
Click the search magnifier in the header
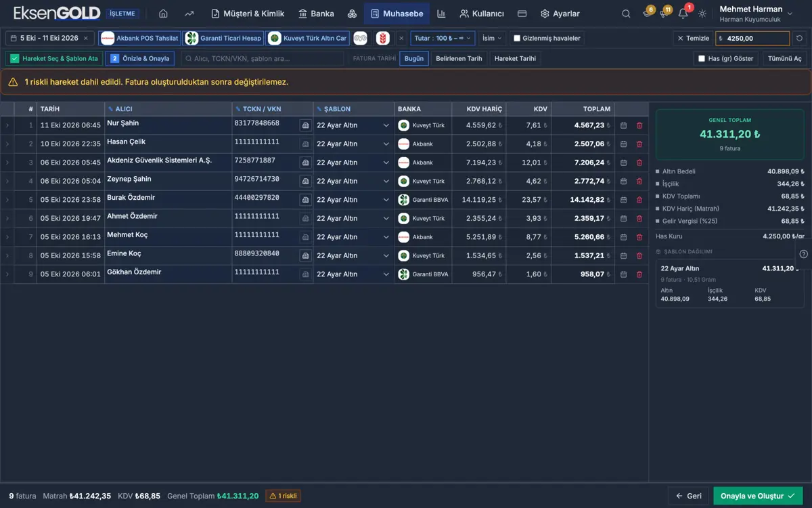coord(626,14)
